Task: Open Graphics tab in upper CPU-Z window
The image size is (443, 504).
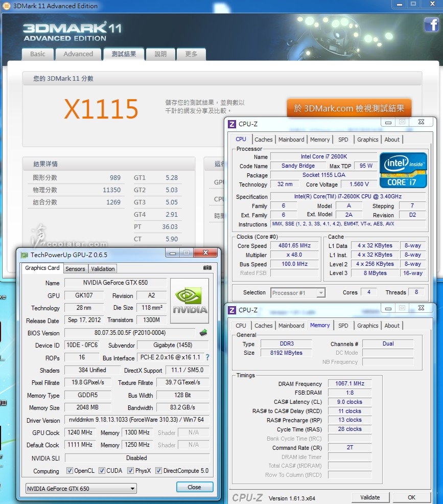Action: (x=367, y=140)
